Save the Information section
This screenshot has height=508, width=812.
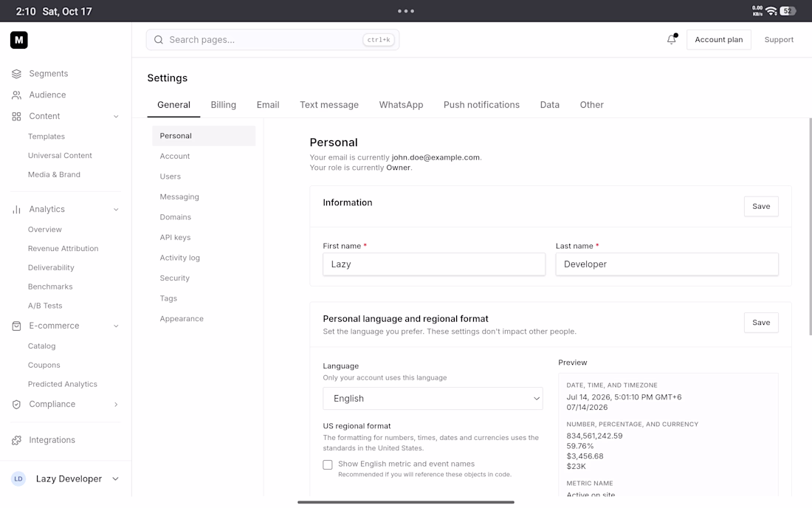click(x=761, y=206)
